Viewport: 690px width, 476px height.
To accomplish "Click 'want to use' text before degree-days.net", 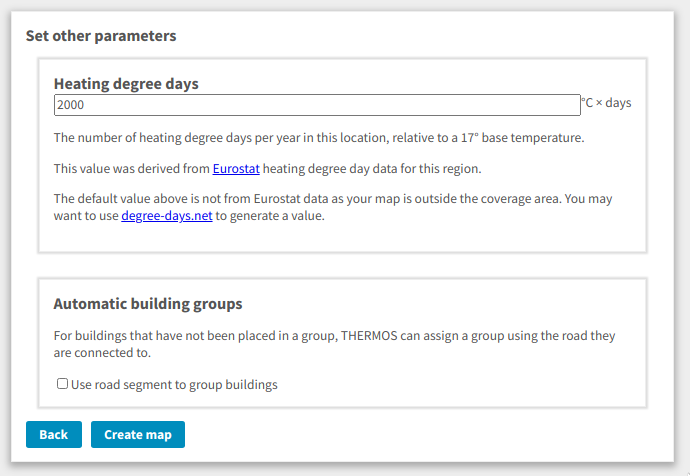I will [86, 216].
